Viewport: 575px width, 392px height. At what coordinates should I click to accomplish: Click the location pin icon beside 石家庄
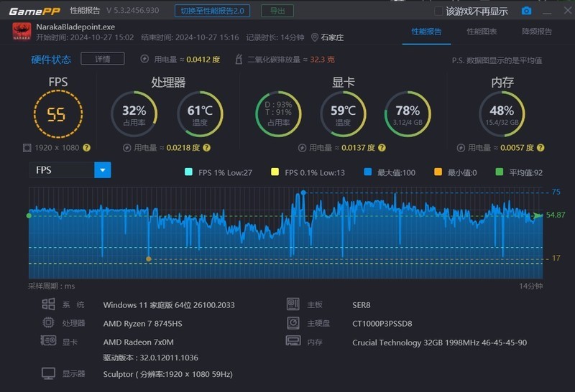314,37
